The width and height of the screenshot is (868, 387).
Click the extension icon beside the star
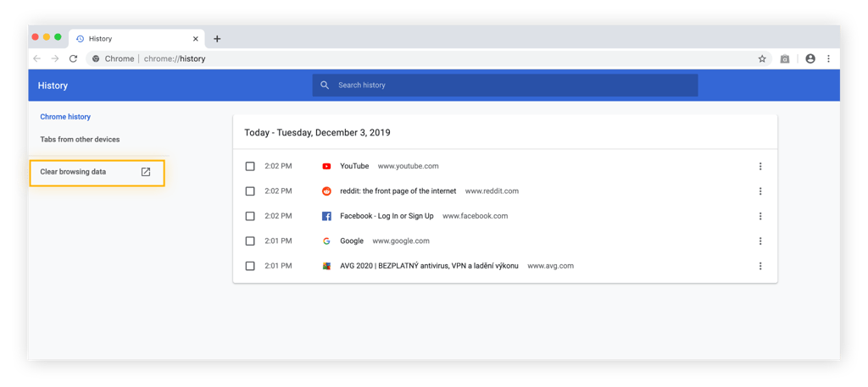[785, 58]
